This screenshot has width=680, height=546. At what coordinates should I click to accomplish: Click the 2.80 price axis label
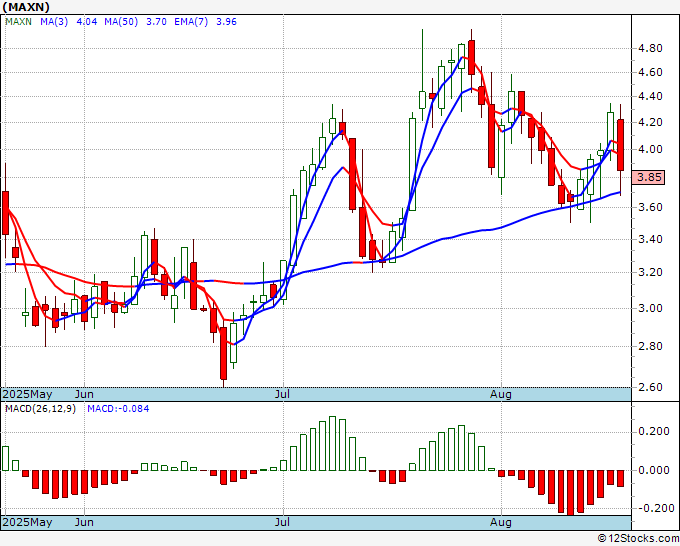(x=650, y=346)
